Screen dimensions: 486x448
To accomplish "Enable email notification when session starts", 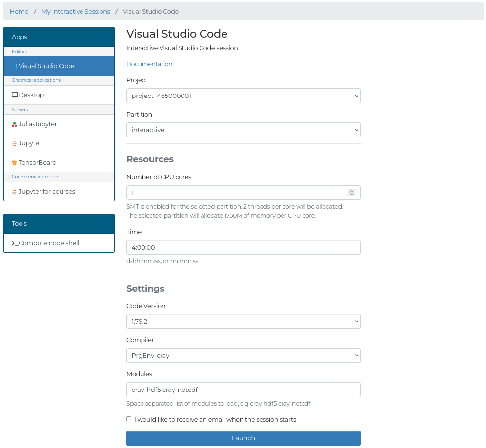I will [128, 418].
